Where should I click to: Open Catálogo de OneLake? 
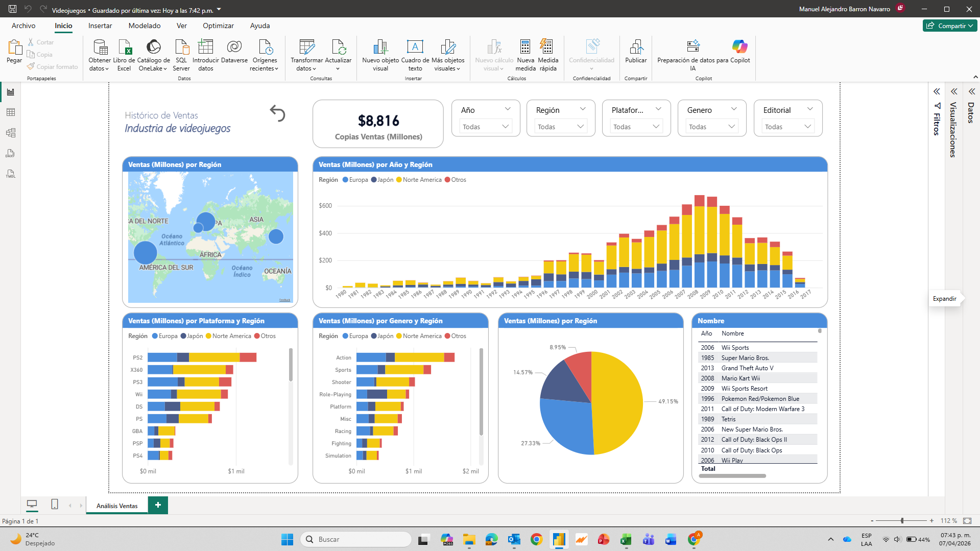(153, 55)
